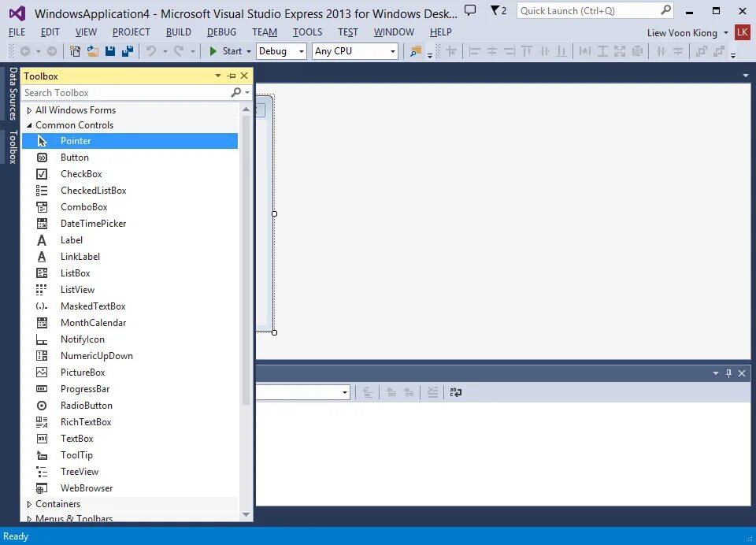Select the ComboBox control icon
Screen dimensions: 756x545
(x=42, y=207)
